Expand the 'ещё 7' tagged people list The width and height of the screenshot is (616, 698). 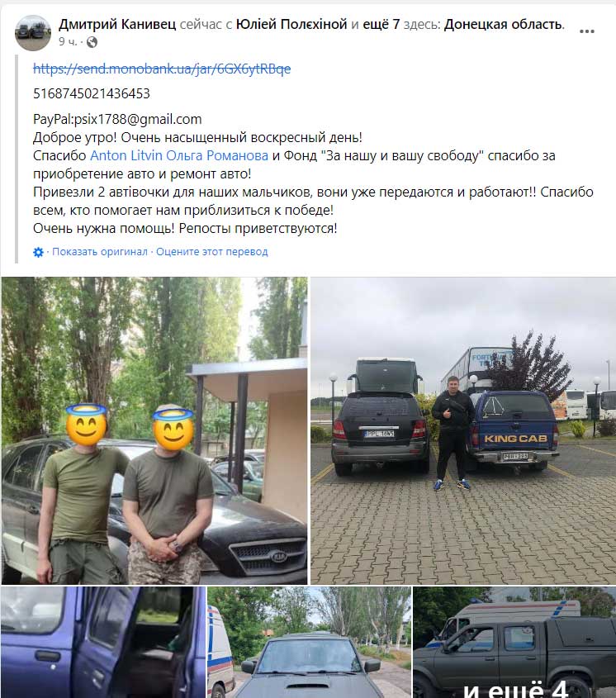point(381,24)
